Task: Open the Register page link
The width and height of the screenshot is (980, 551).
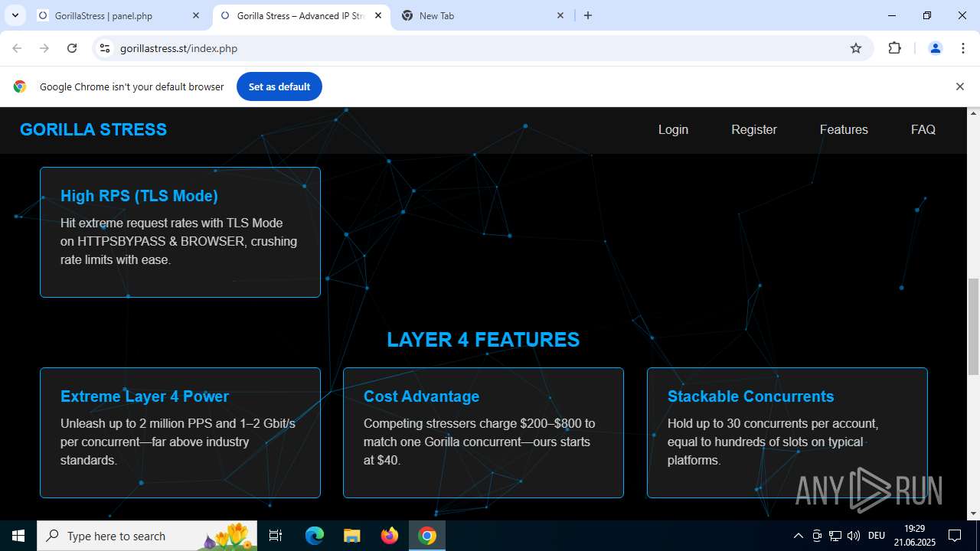Action: pyautogui.click(x=754, y=129)
